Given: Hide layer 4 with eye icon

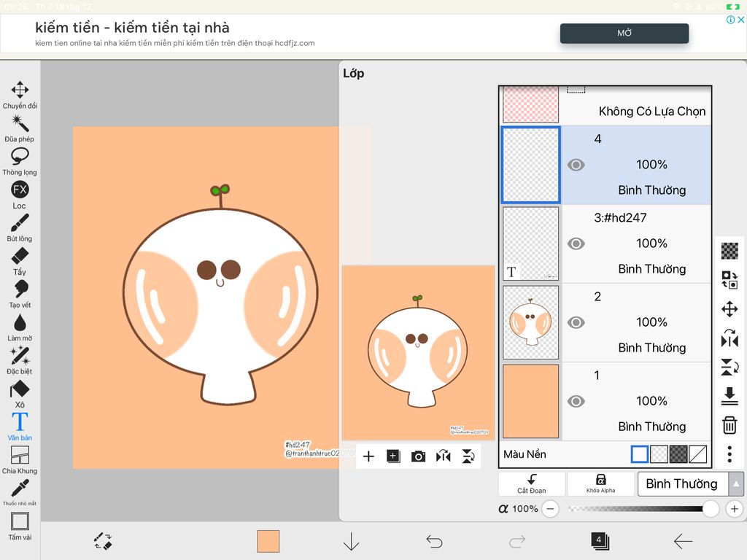Looking at the screenshot, I should click(576, 165).
